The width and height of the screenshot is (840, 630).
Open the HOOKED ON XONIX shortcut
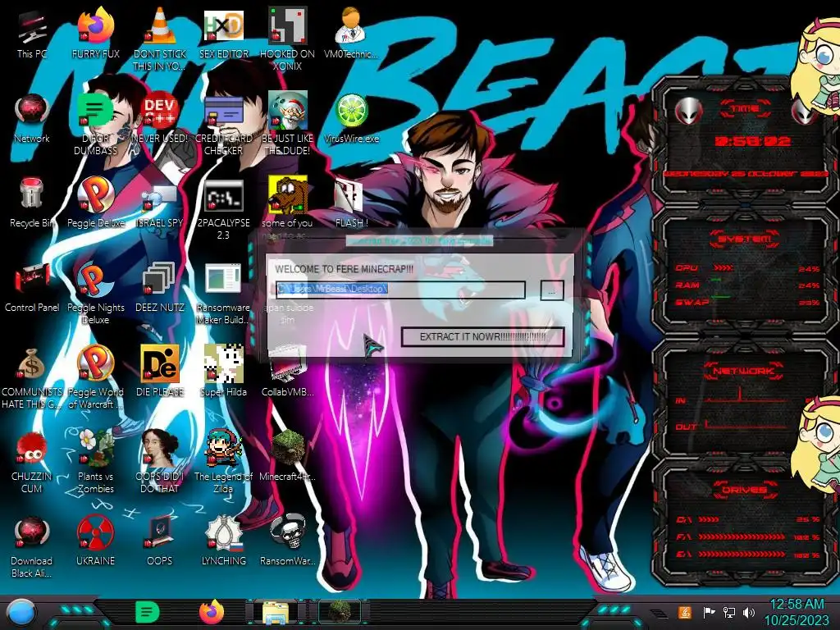click(287, 25)
